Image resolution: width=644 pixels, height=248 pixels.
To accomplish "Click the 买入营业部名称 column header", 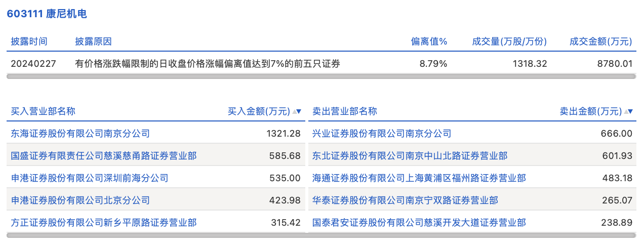I will pos(43,111).
